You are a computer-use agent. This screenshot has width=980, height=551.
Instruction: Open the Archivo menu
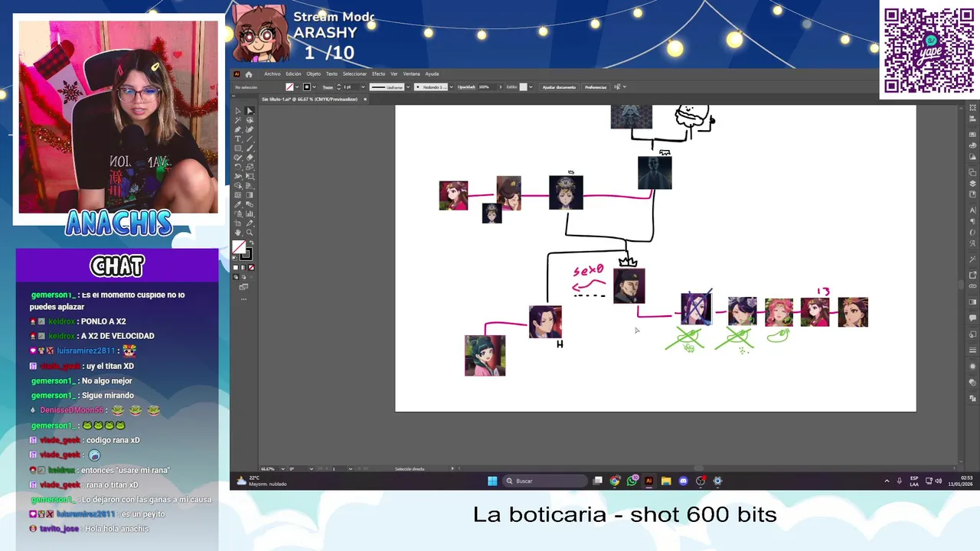pos(272,74)
